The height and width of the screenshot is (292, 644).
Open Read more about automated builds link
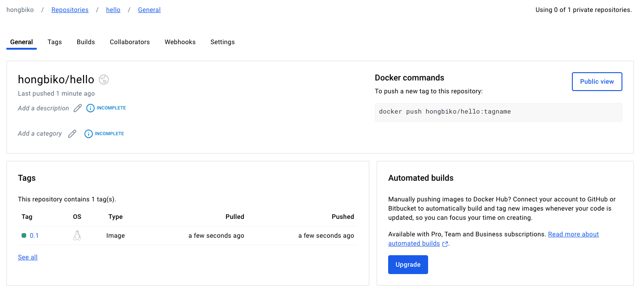coord(573,234)
